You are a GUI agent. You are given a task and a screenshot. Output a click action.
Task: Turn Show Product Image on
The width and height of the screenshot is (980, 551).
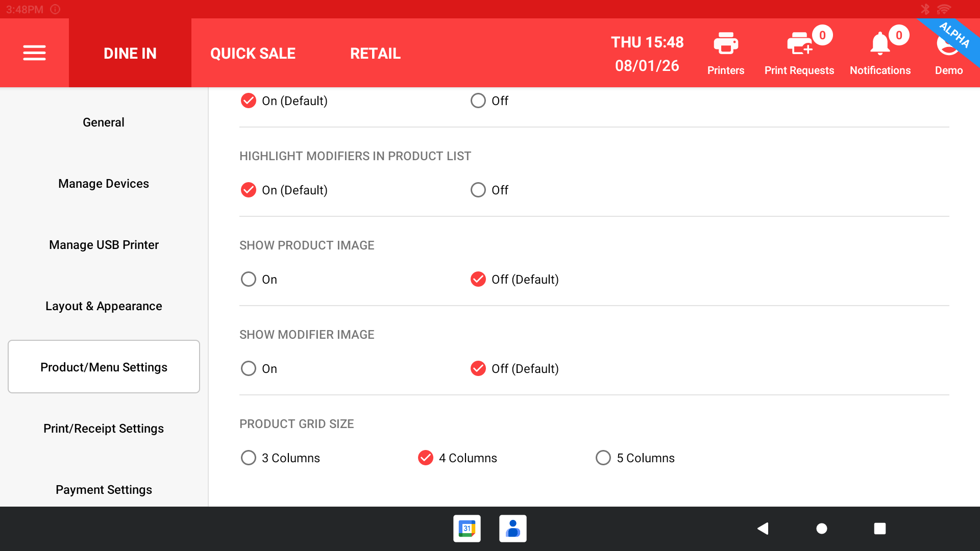pyautogui.click(x=249, y=279)
